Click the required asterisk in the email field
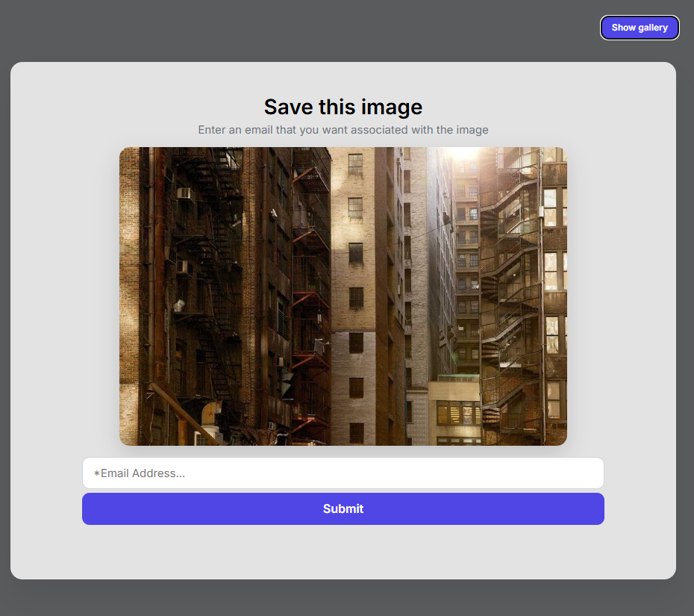 (x=96, y=473)
